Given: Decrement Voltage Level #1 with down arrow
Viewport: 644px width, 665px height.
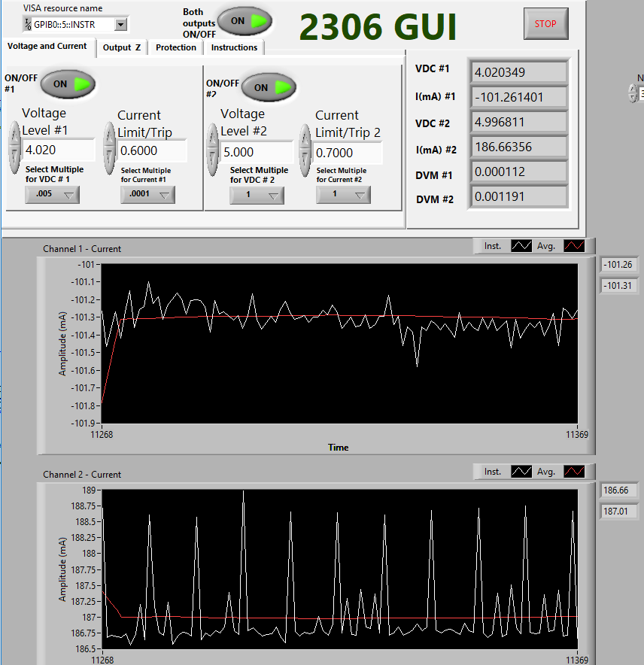Looking at the screenshot, I should (15, 161).
